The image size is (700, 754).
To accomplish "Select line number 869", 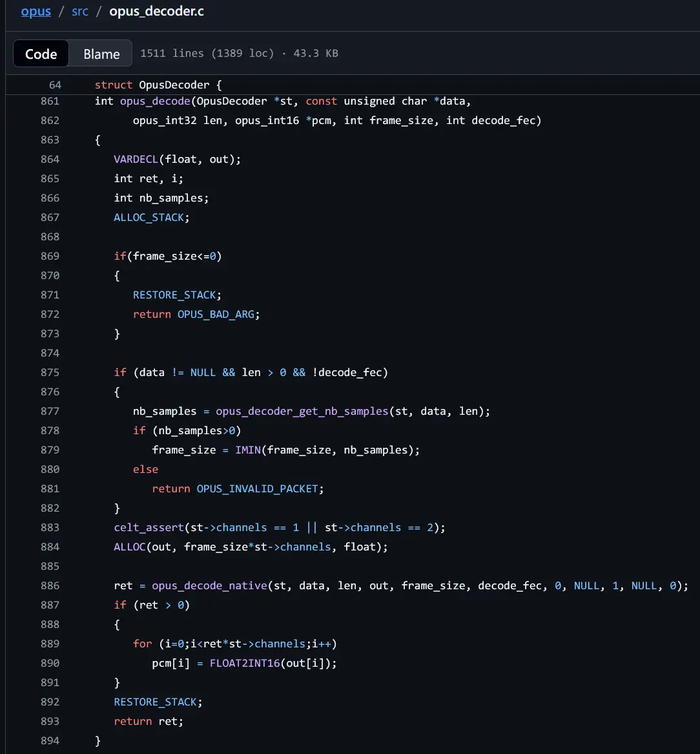I will tap(50, 256).
